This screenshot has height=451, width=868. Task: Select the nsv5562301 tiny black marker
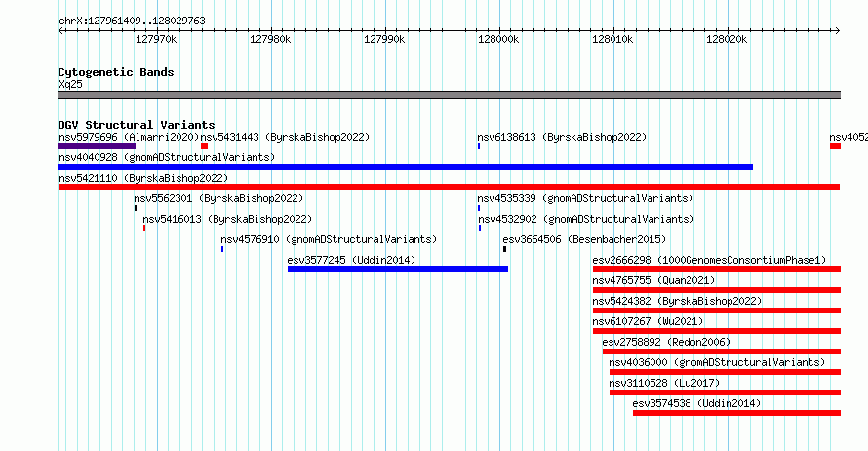coord(135,208)
